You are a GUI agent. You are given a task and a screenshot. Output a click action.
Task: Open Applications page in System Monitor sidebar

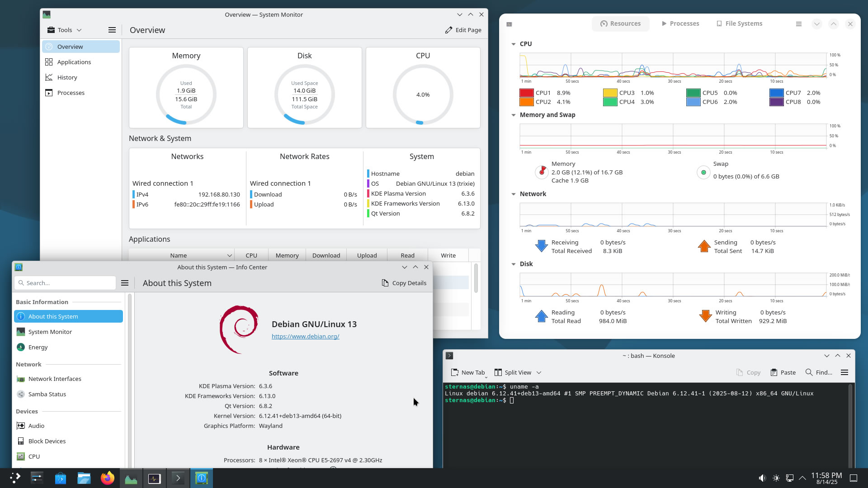(81, 62)
